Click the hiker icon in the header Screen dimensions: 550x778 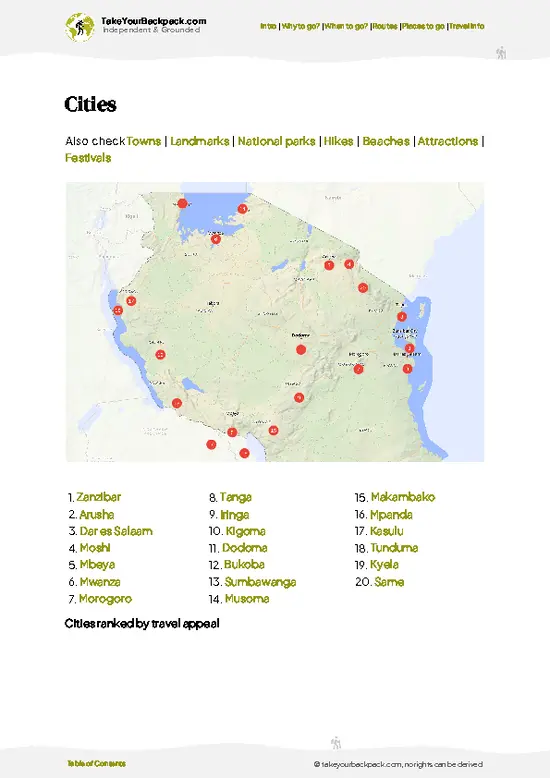(501, 53)
